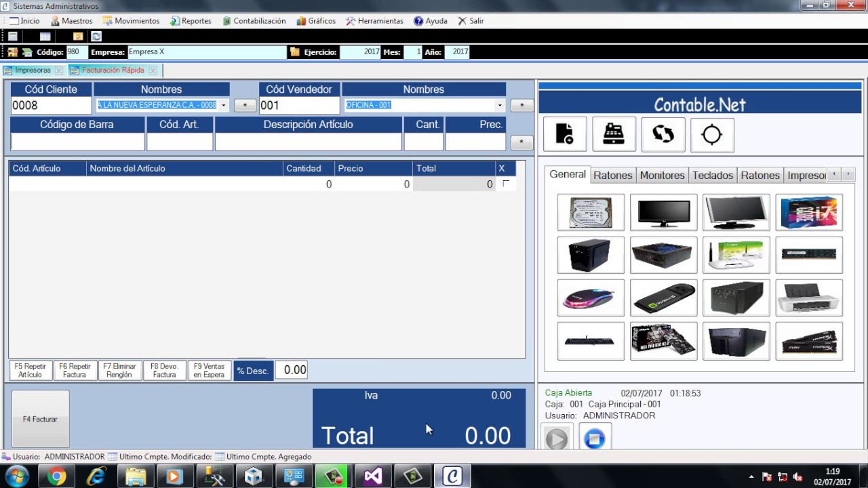Click the new document icon button
Viewport: 868px width, 488px height.
564,134
